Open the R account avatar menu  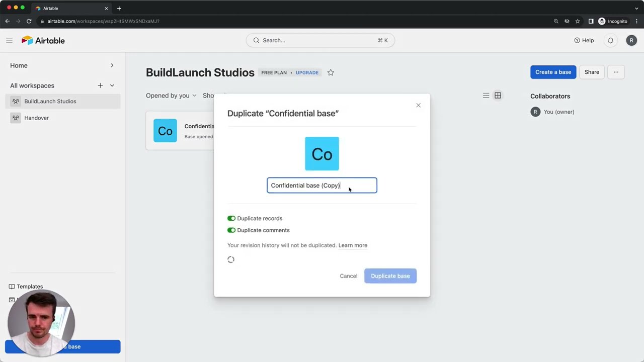631,40
